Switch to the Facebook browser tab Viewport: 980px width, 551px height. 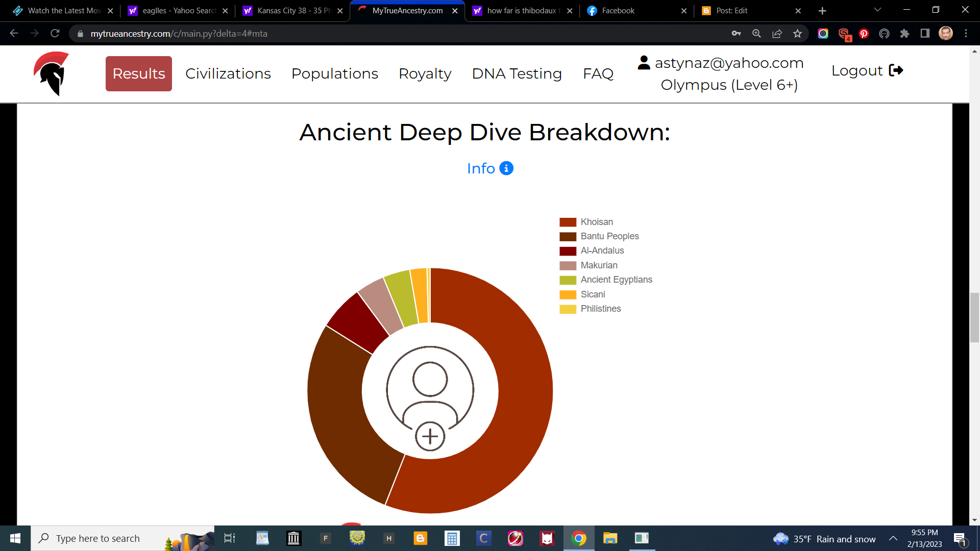click(618, 11)
